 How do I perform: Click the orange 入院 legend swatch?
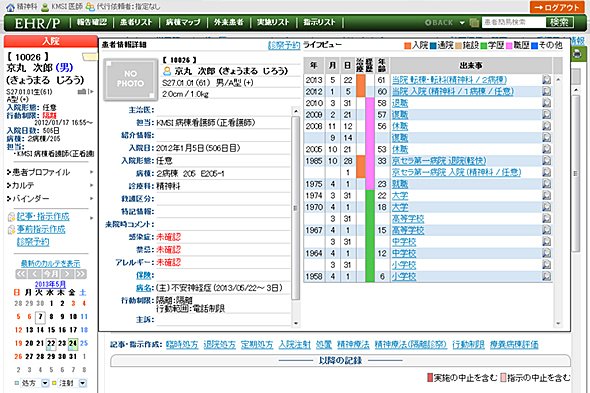[408, 46]
